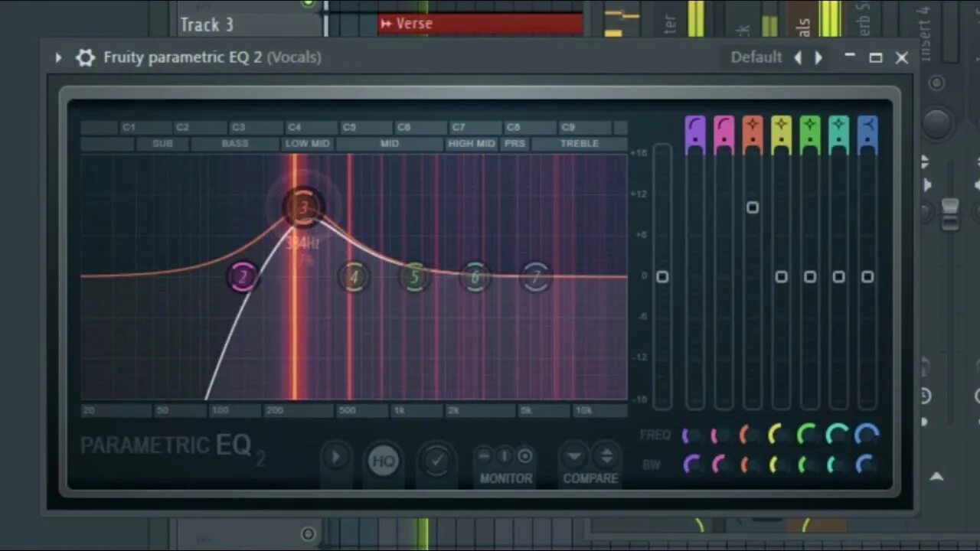Screen dimensions: 980x551
Task: Expand the plugin options menu triangle
Action: pyautogui.click(x=58, y=57)
